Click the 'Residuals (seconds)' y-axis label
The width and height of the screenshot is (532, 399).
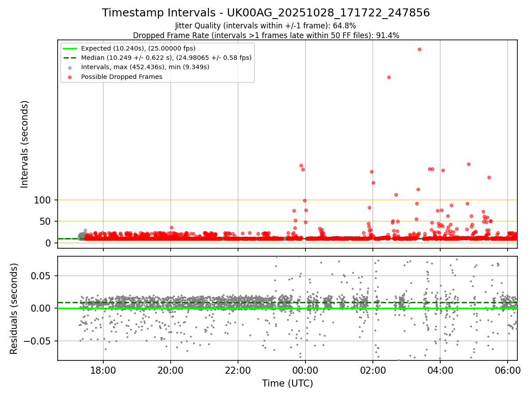14,308
